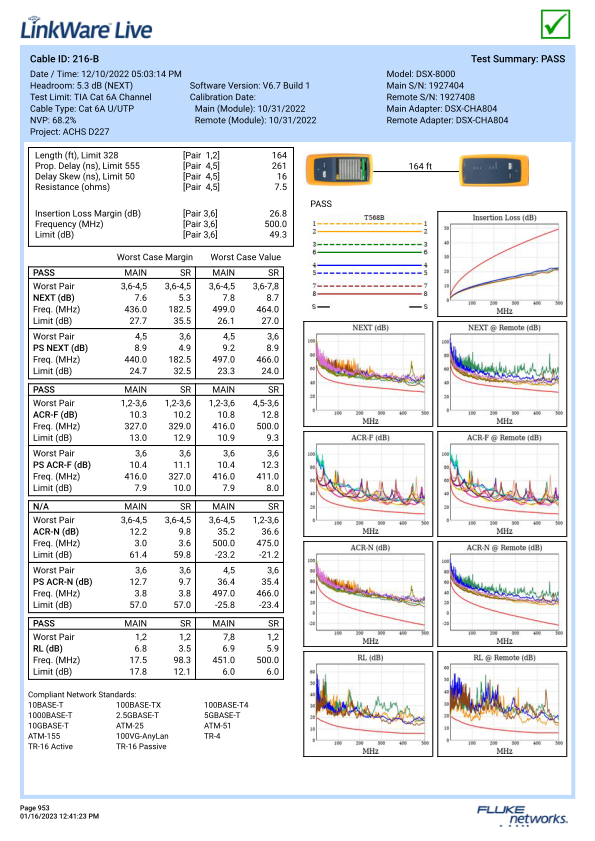Open the ACR-F (dB) graph
The width and height of the screenshot is (595, 841).
(x=368, y=484)
